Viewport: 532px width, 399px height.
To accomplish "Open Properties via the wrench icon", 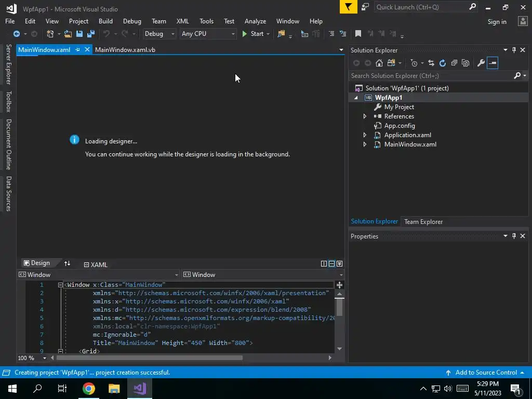I will pos(481,63).
